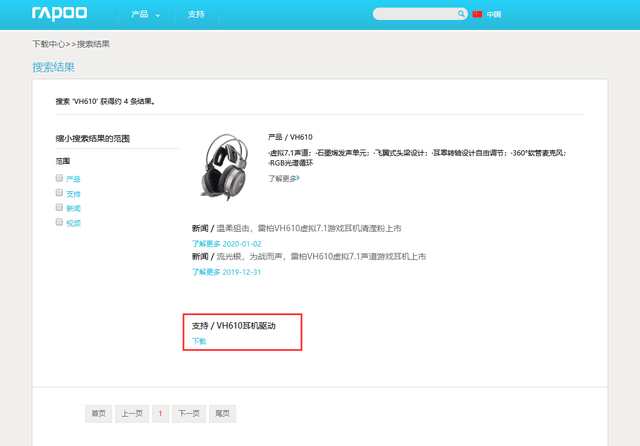Click 尾页 pagination button
Screen dimensions: 640x446
(x=222, y=414)
